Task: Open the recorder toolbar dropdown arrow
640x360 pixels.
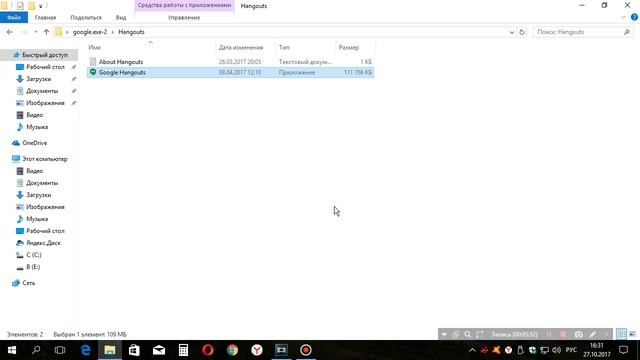Action: pos(444,334)
